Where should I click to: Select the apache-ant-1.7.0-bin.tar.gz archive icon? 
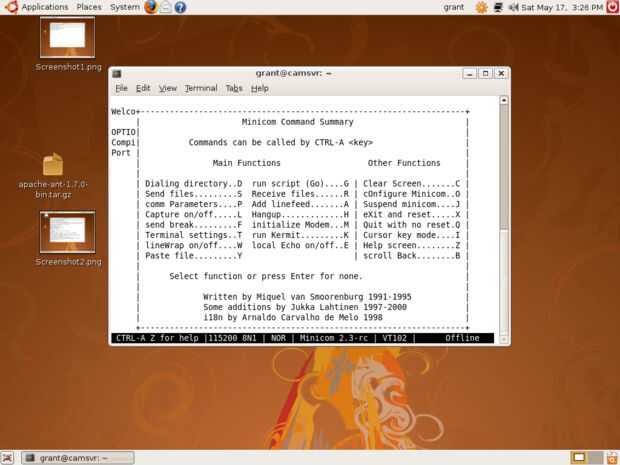53,164
